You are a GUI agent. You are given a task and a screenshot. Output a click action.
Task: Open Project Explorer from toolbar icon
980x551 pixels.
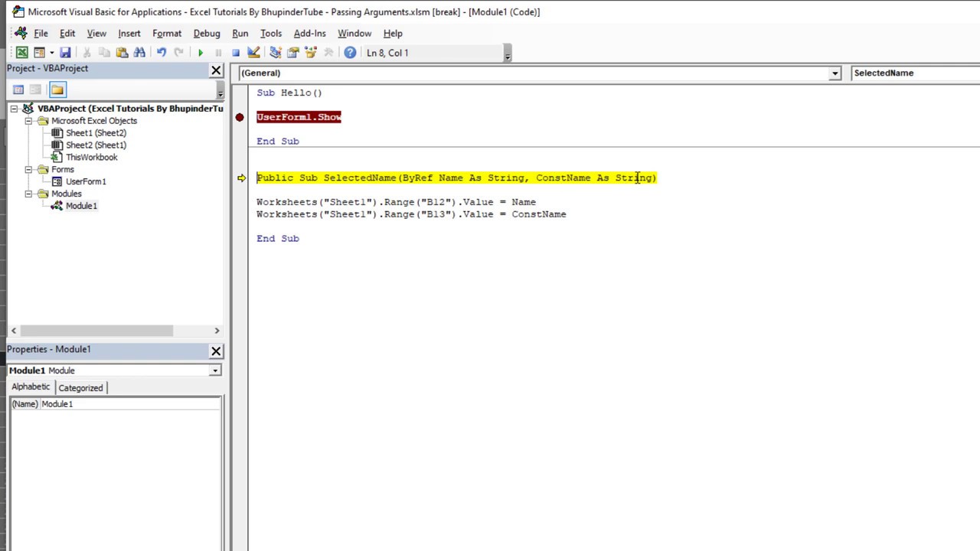276,53
